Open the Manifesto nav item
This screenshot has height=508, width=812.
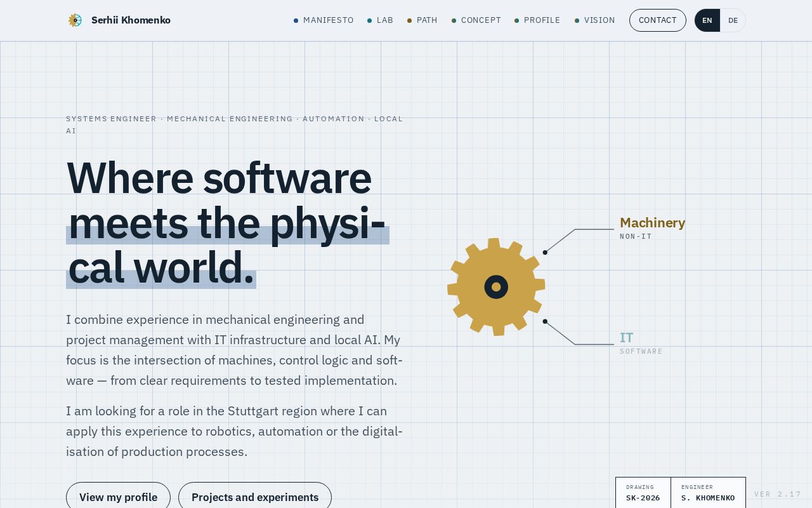coord(324,20)
